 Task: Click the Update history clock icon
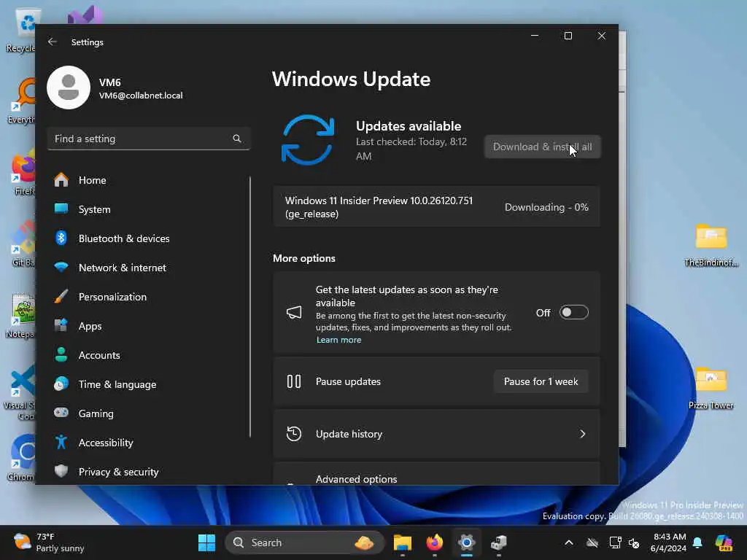(x=294, y=434)
